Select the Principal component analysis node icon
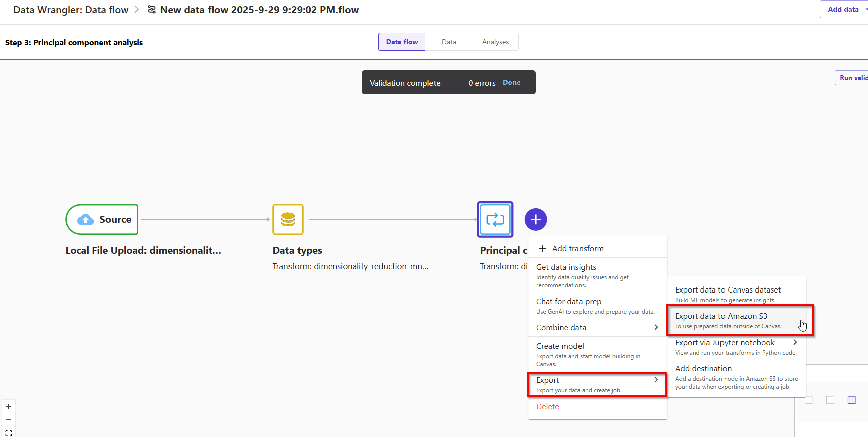 [495, 219]
